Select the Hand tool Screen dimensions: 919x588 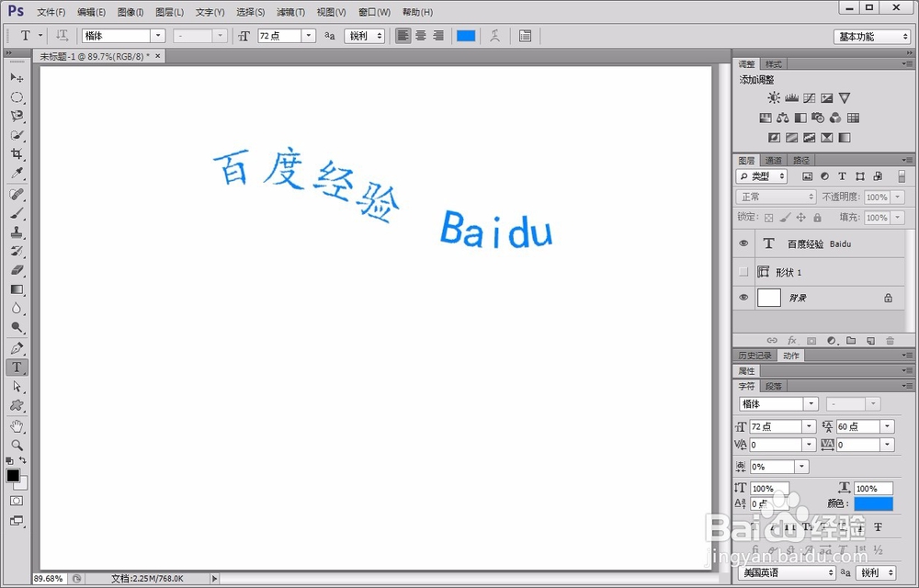17,426
